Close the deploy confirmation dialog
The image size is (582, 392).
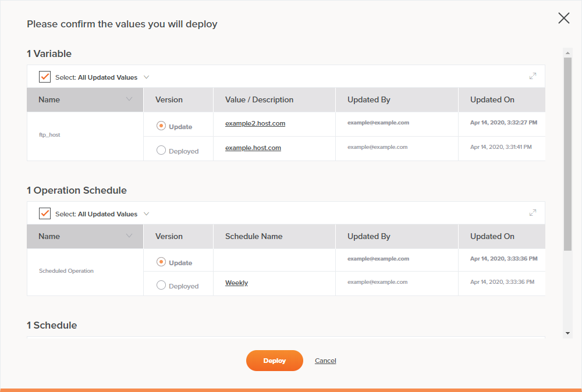coord(563,18)
